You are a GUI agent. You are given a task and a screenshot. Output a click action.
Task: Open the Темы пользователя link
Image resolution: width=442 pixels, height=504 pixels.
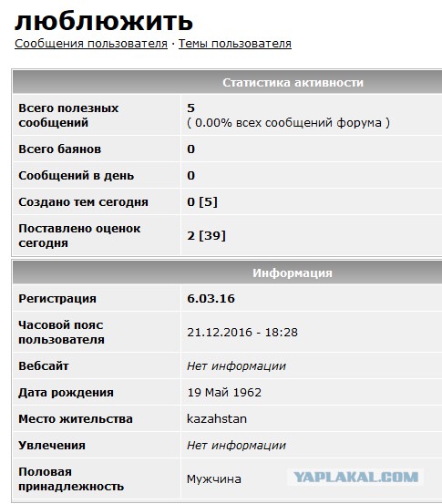[x=234, y=44]
